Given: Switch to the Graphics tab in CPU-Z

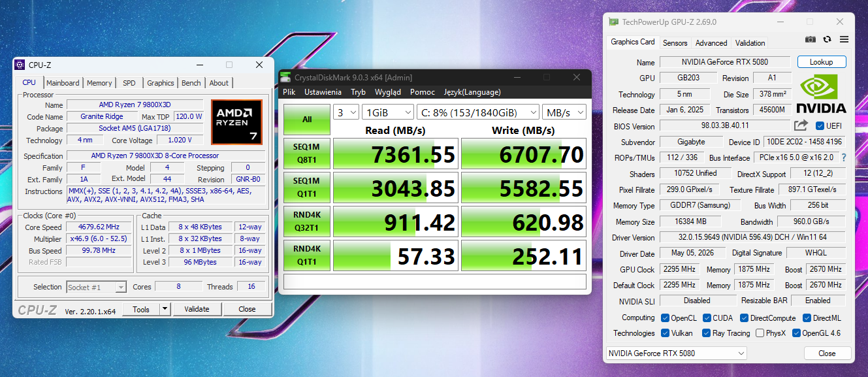Looking at the screenshot, I should coord(161,83).
